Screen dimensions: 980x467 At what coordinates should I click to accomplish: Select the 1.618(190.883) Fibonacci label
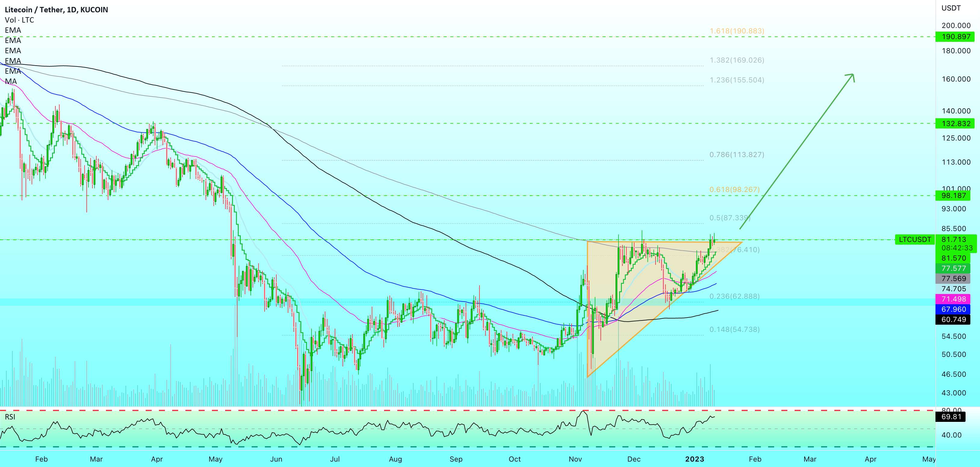point(737,31)
